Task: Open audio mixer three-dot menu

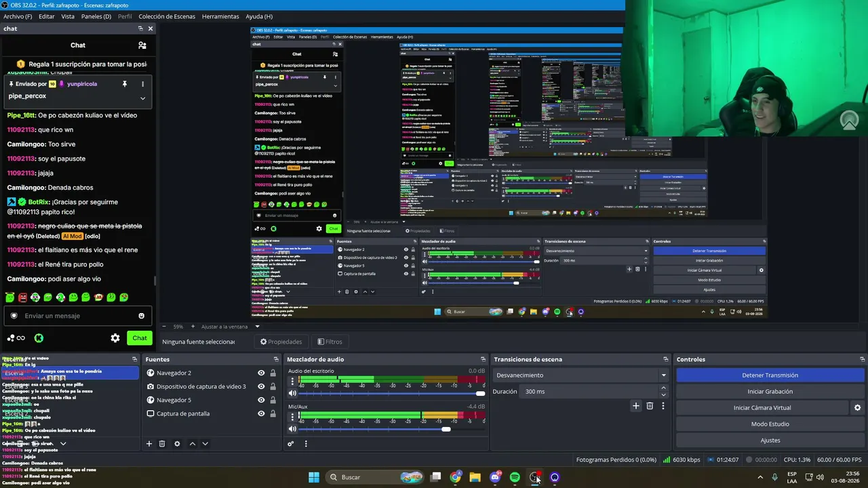Action: pyautogui.click(x=306, y=444)
